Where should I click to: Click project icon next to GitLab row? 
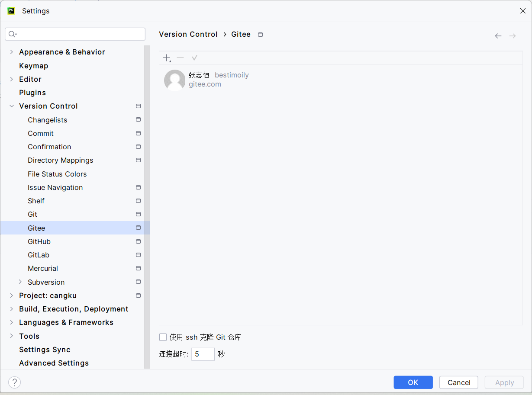(139, 255)
